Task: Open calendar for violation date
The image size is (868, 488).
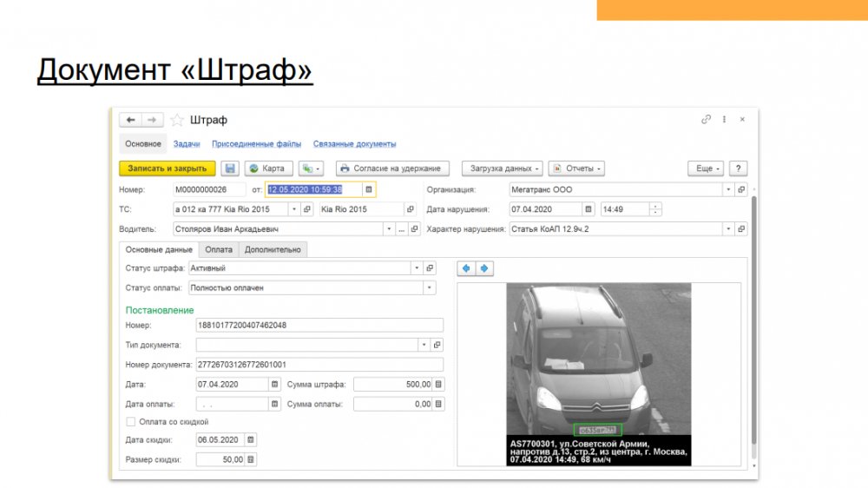Action: pos(588,209)
